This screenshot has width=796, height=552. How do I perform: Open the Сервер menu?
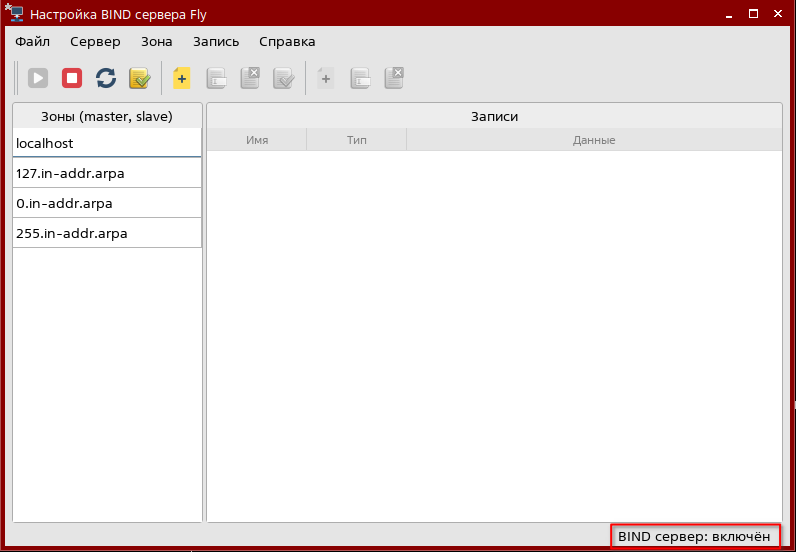[95, 41]
